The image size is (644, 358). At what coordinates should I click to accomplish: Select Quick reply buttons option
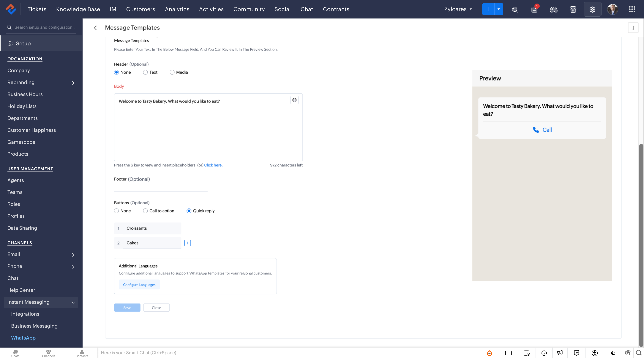pos(189,211)
